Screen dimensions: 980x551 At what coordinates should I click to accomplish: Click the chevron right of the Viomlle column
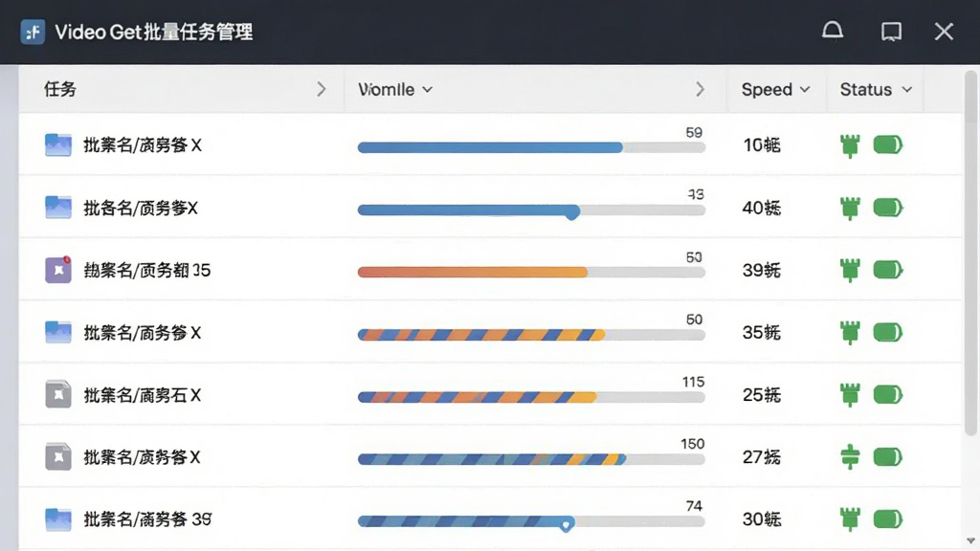[x=700, y=89]
